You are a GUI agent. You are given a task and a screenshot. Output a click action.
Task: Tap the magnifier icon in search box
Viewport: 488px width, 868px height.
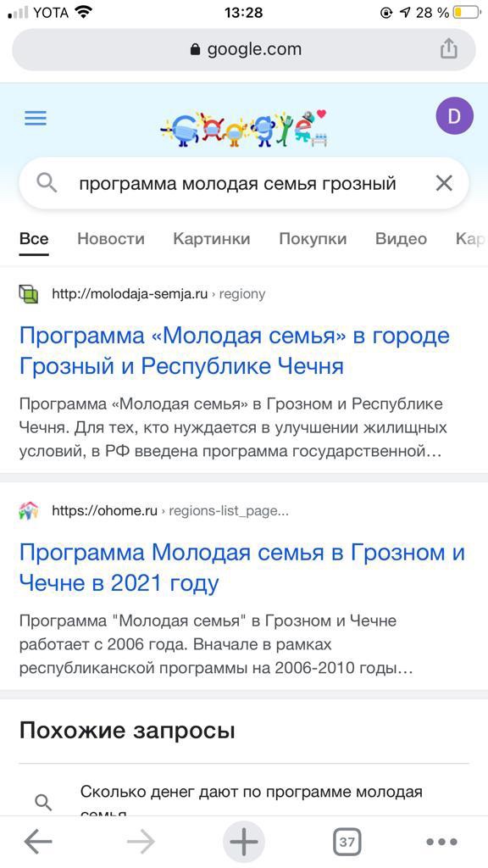[x=47, y=183]
